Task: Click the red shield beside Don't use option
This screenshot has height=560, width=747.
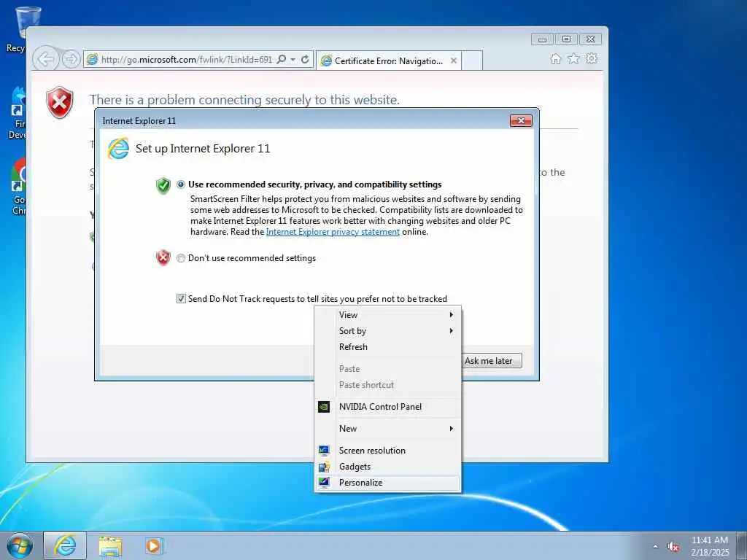Action: (163, 257)
